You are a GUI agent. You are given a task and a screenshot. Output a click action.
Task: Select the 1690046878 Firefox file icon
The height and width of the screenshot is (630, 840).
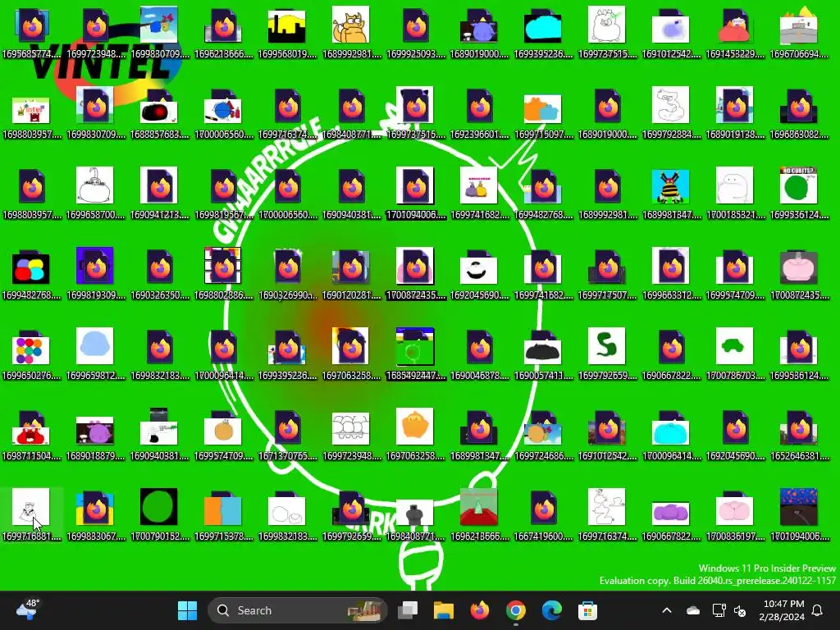point(479,353)
